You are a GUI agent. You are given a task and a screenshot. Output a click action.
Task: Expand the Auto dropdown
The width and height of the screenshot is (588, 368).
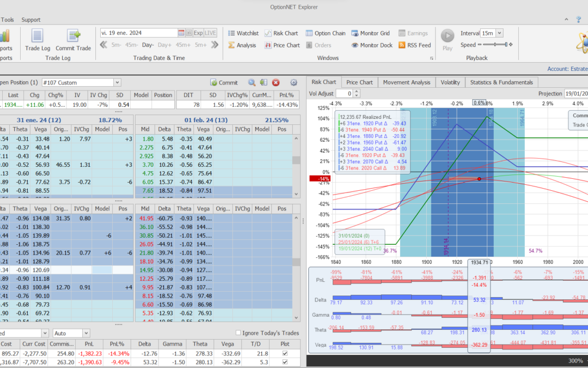87,333
